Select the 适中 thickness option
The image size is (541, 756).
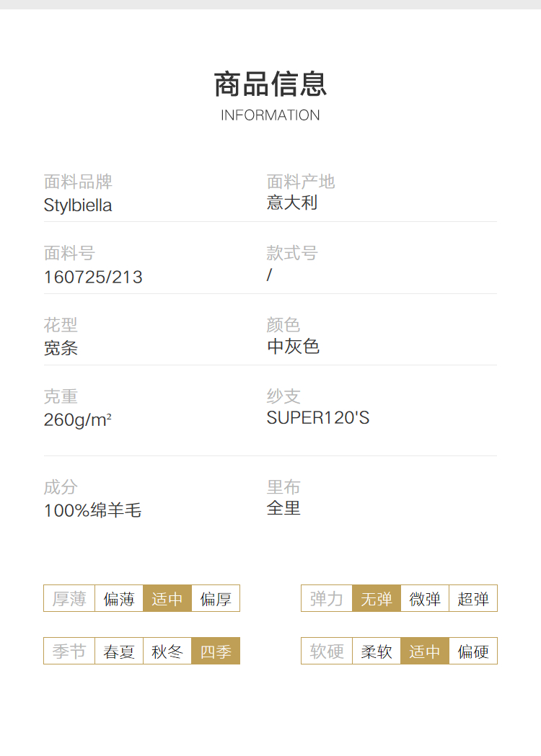tap(167, 598)
